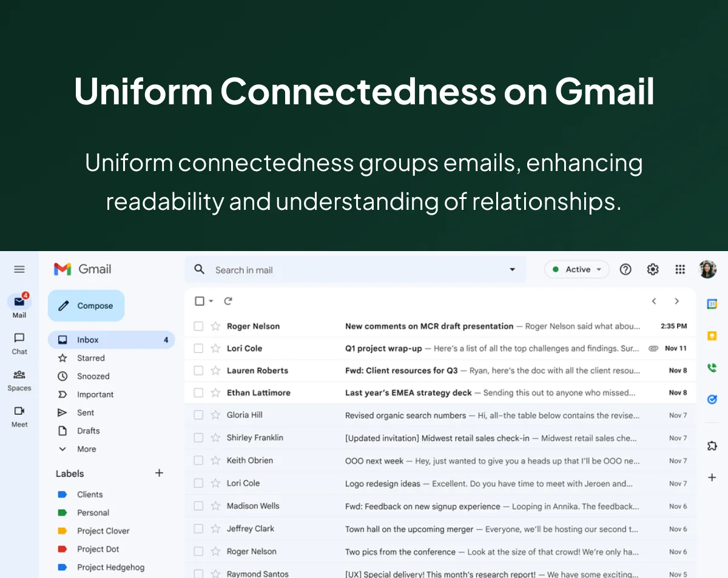Open the main menu hamburger icon
This screenshot has height=578, width=728.
tap(19, 269)
